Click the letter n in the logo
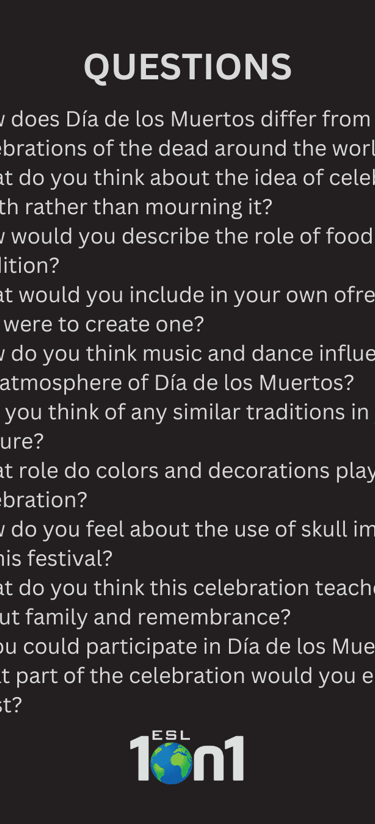Image resolution: width=375 pixels, height=824 pixels. click(204, 763)
